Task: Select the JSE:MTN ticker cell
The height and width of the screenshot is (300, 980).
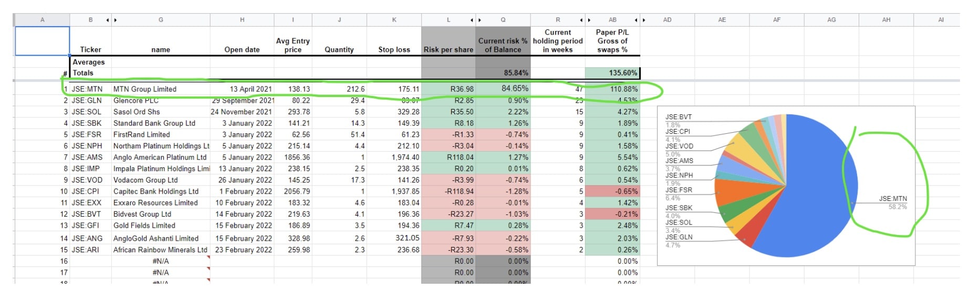Action: (90, 89)
